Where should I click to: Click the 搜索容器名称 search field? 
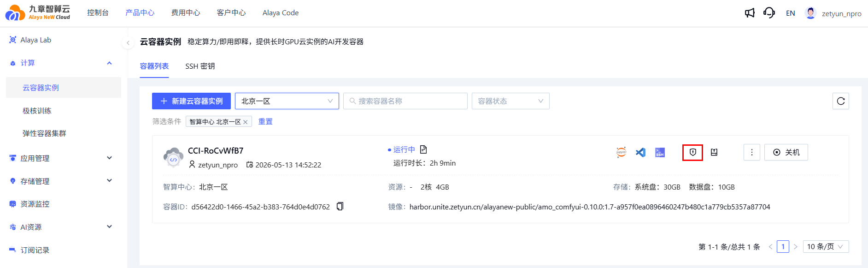pyautogui.click(x=405, y=101)
